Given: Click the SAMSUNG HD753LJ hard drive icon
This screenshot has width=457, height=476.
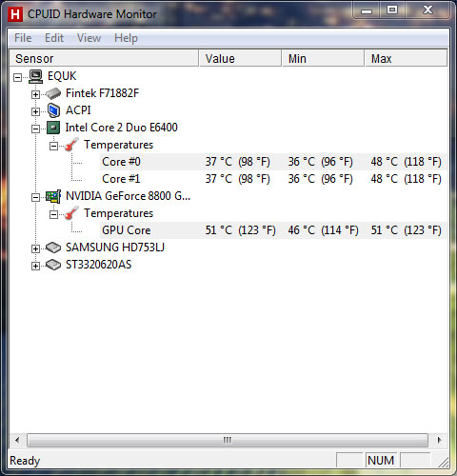Looking at the screenshot, I should [53, 248].
